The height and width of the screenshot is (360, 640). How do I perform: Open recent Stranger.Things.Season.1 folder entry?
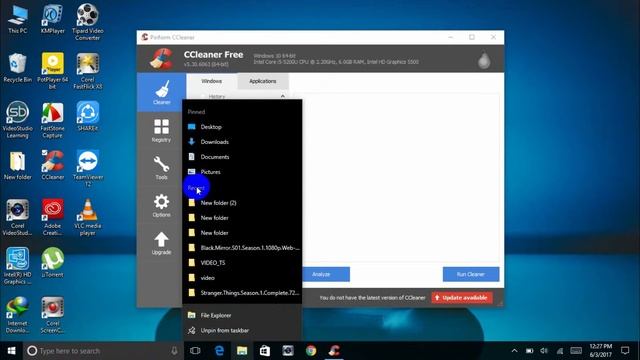click(x=242, y=293)
